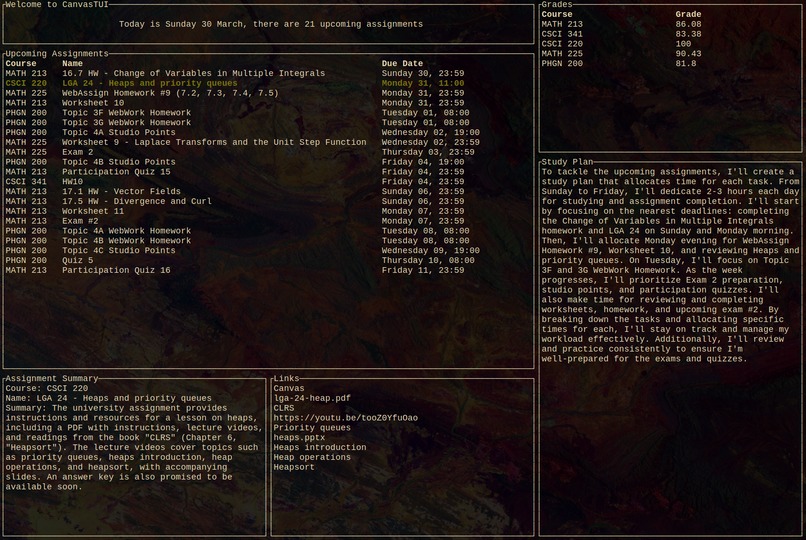Open the Heapsort link
This screenshot has height=540, width=806.
coord(294,467)
